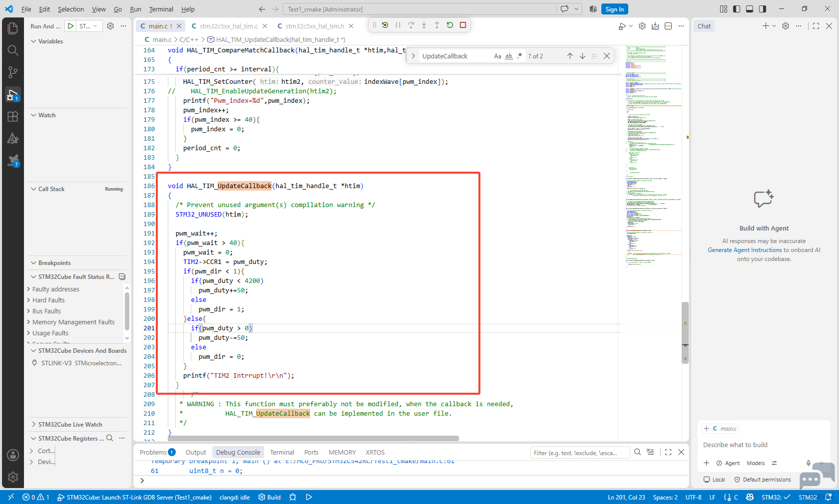Split the editor to the right
This screenshot has width=839, height=504.
point(668,26)
